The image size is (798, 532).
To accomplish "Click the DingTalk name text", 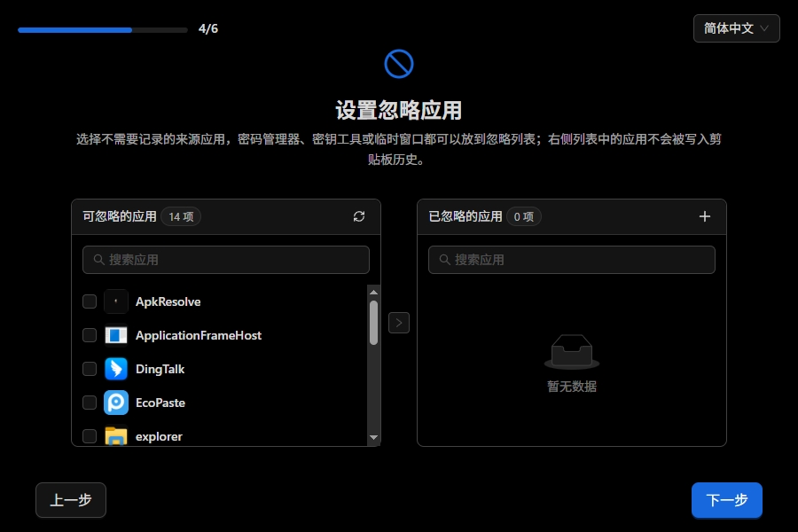I will [160, 369].
